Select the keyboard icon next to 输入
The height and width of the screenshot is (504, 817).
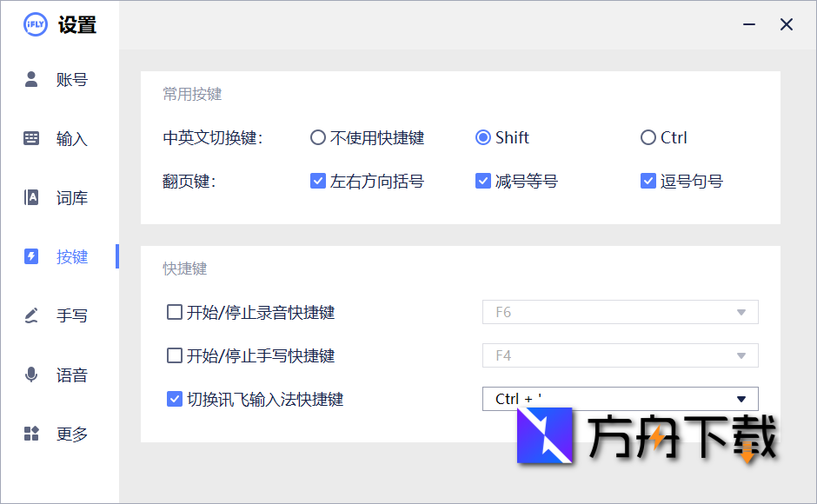coord(32,138)
